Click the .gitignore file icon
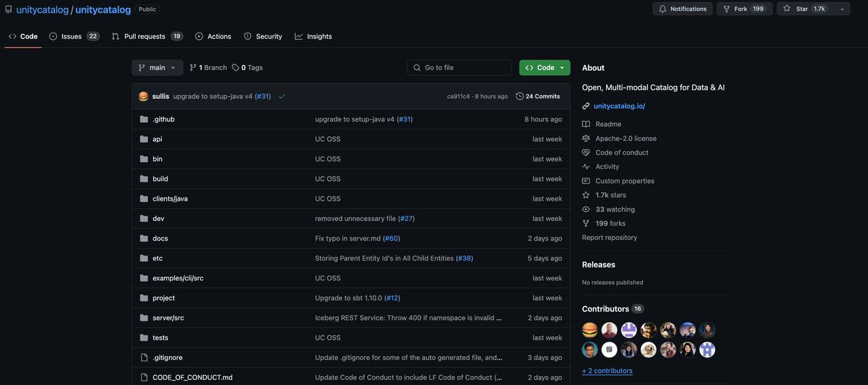The image size is (868, 385). (x=144, y=358)
